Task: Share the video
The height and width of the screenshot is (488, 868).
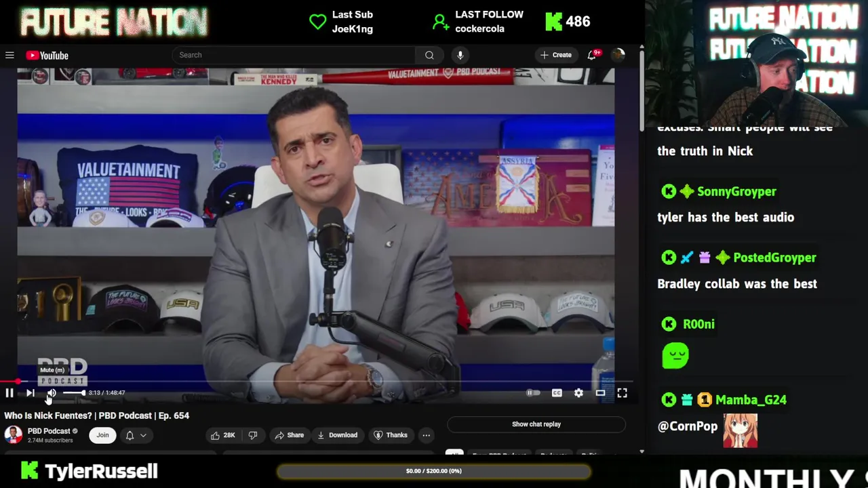Action: click(290, 435)
